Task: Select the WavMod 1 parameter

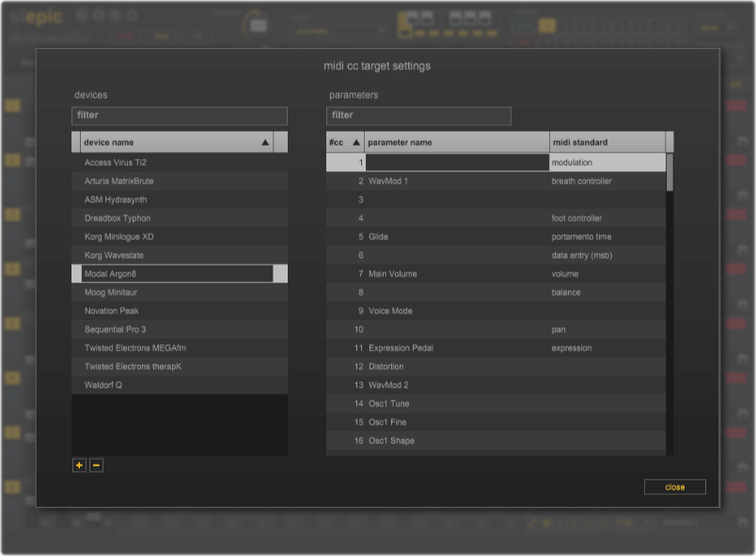Action: (388, 182)
